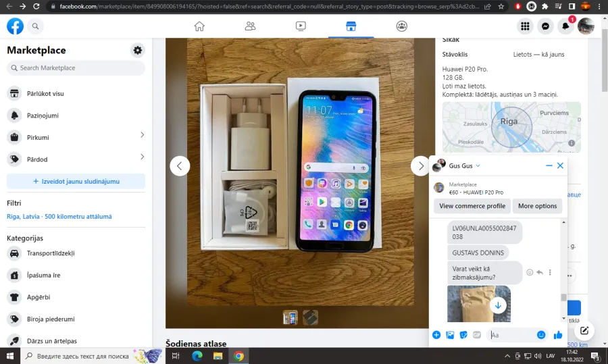Image resolution: width=608 pixels, height=364 pixels.
Task: Start a new message with compose icon
Action: pos(584,331)
